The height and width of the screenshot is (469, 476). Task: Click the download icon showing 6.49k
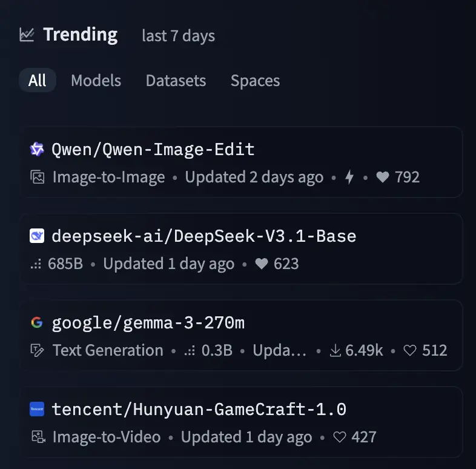pyautogui.click(x=336, y=350)
